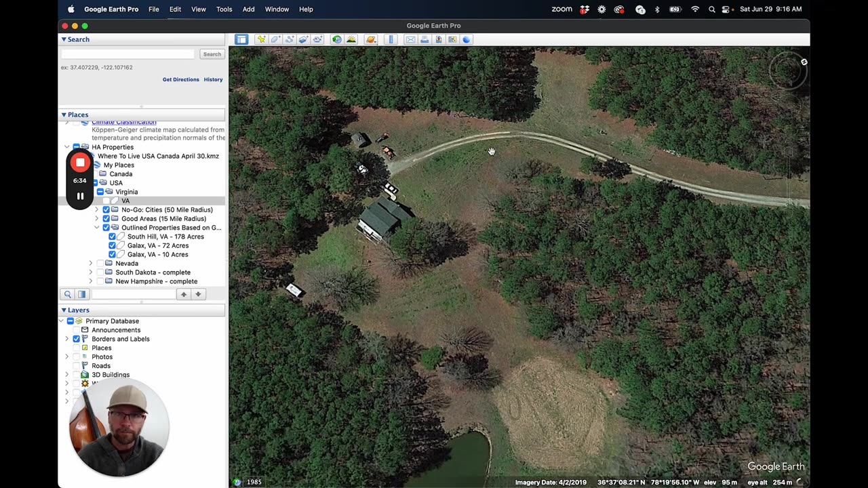Open the Tools menu
Viewport: 868px width, 488px height.
pos(224,9)
